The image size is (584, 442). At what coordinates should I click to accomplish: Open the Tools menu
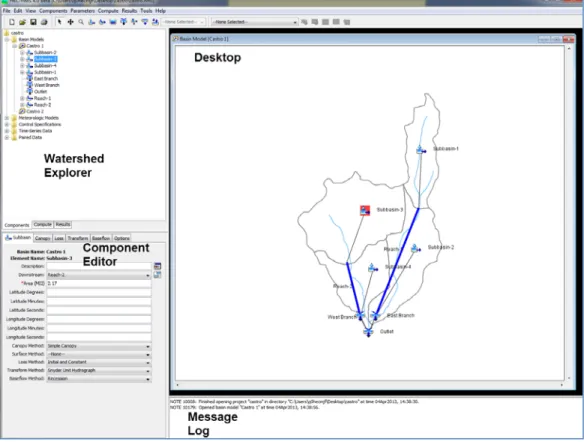[146, 11]
